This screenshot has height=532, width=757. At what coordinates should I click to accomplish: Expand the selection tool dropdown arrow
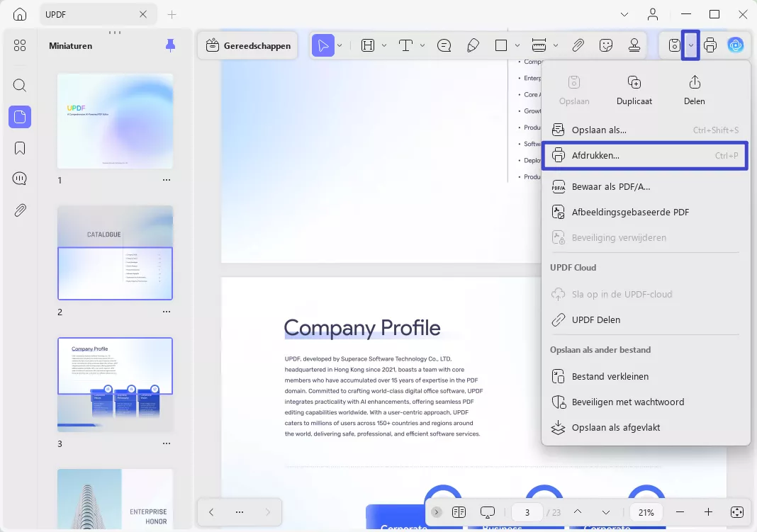pos(340,46)
